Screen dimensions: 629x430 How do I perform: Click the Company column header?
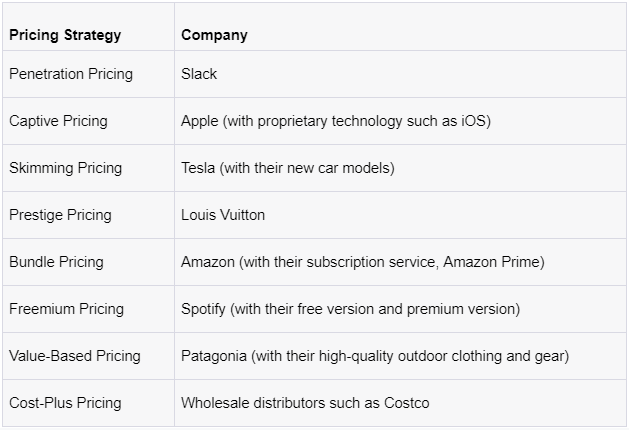click(x=214, y=35)
